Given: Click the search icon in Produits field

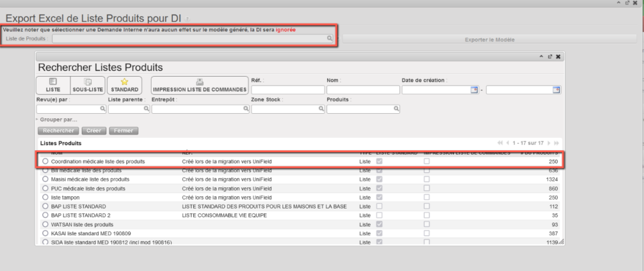Looking at the screenshot, I should click(396, 109).
